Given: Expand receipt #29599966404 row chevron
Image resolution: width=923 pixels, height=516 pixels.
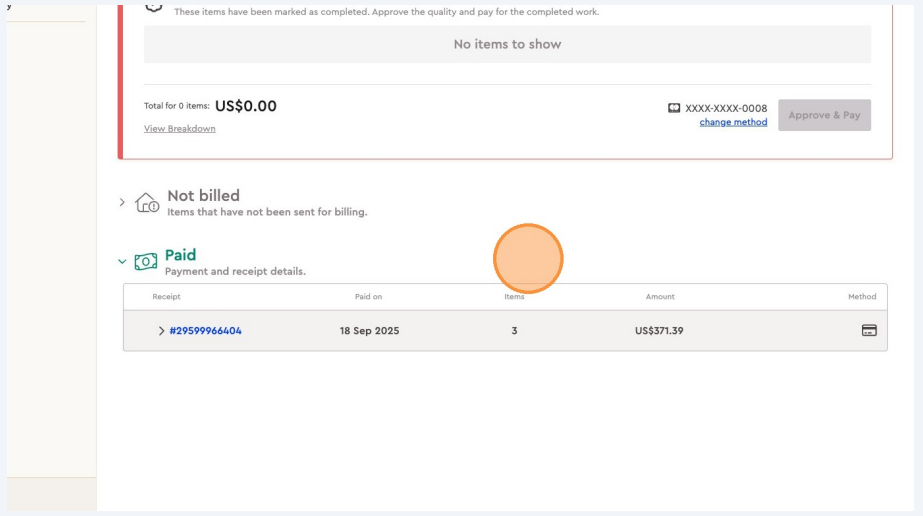Looking at the screenshot, I should tap(161, 331).
